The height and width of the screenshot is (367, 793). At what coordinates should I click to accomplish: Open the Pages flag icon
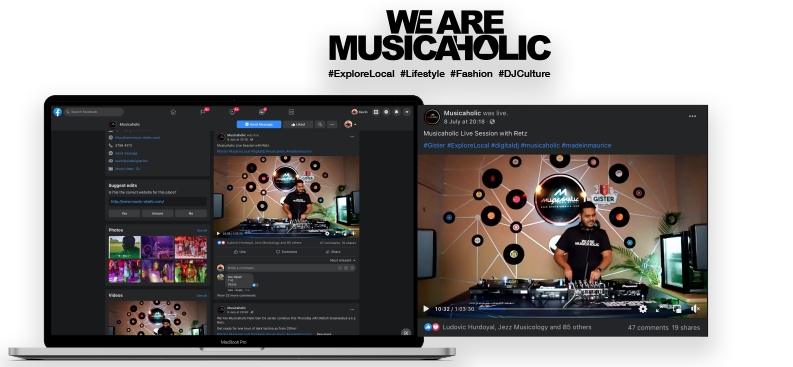tap(203, 112)
